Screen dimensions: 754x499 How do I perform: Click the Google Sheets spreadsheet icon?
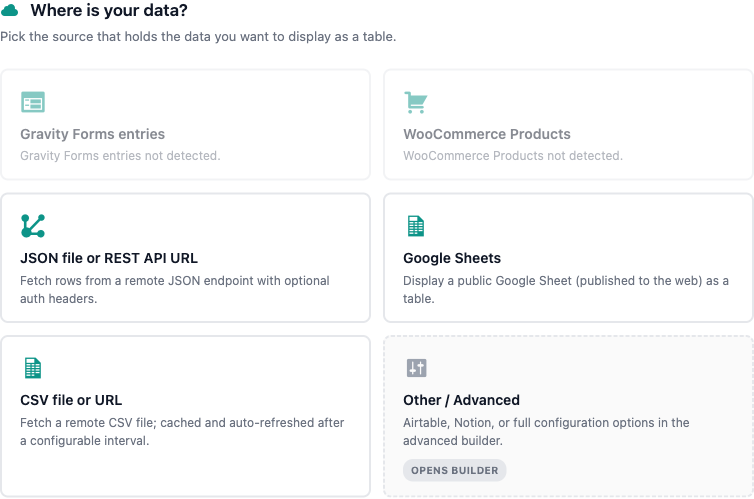click(x=415, y=226)
